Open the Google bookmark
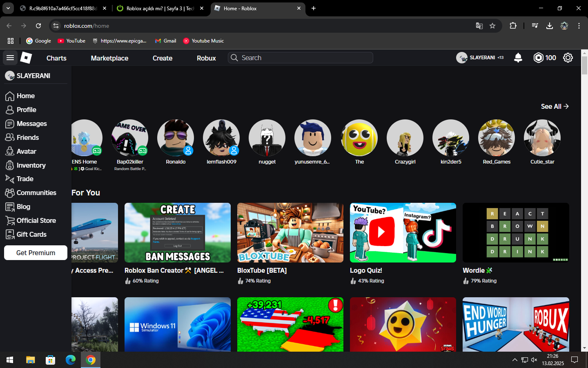 38,41
